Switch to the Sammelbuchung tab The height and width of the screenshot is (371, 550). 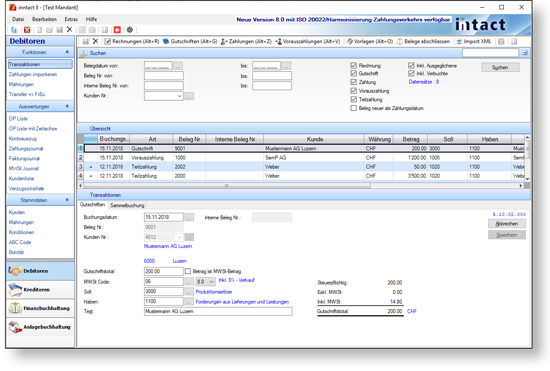coord(127,205)
